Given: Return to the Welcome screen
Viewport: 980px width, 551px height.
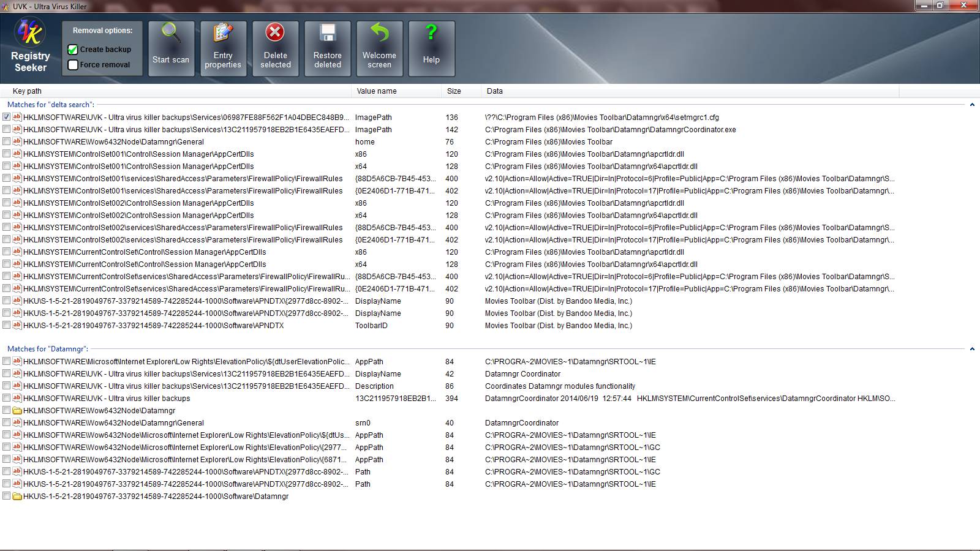Looking at the screenshot, I should click(380, 48).
